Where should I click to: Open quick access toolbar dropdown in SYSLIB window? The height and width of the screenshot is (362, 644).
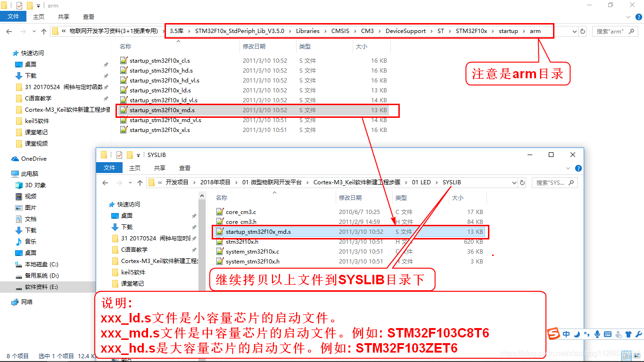tap(138, 155)
